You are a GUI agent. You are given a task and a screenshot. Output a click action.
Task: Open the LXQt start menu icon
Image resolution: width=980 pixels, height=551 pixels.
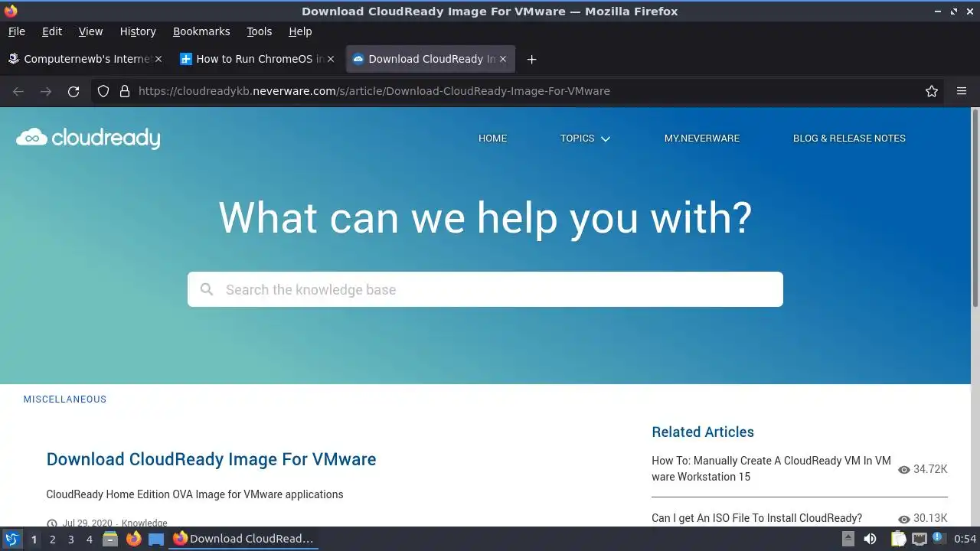click(x=11, y=539)
